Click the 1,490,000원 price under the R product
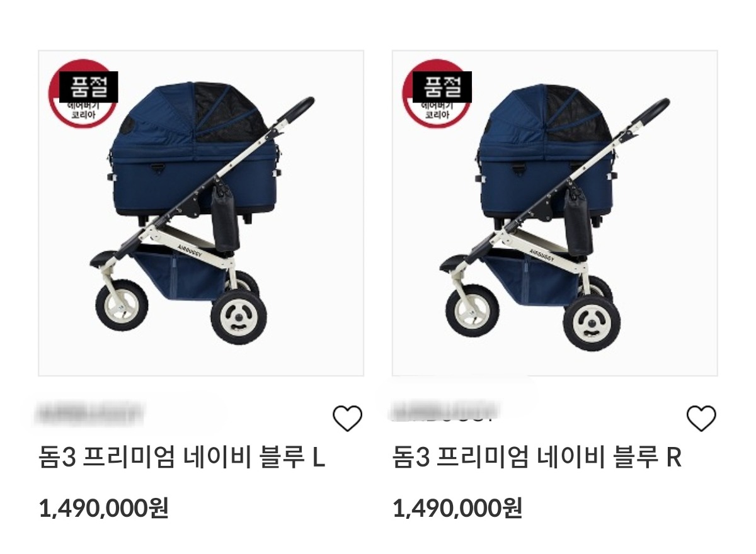The width and height of the screenshot is (756, 554). coord(457,507)
